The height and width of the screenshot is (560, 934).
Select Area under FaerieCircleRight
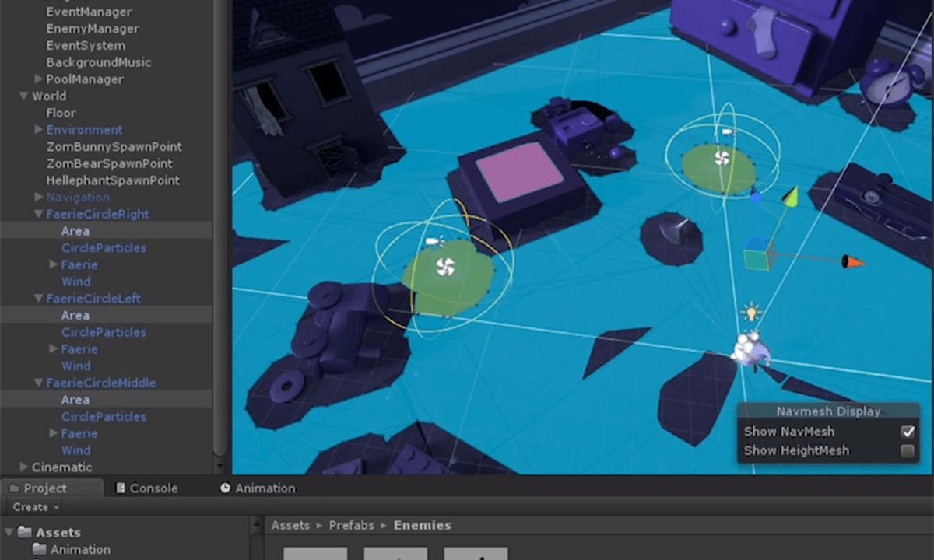(x=75, y=231)
